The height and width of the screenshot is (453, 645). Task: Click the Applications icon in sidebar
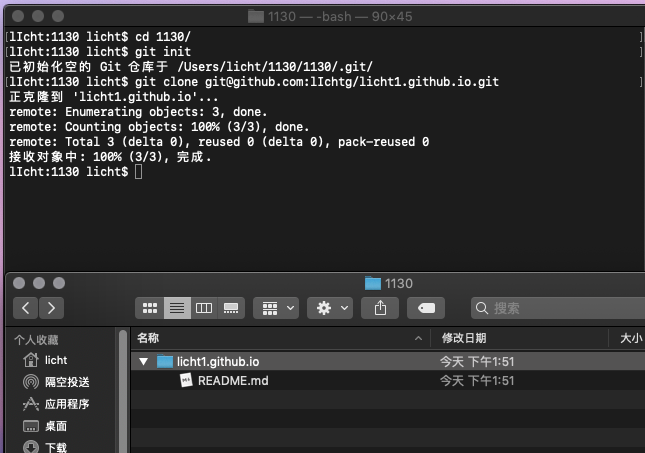coord(31,404)
